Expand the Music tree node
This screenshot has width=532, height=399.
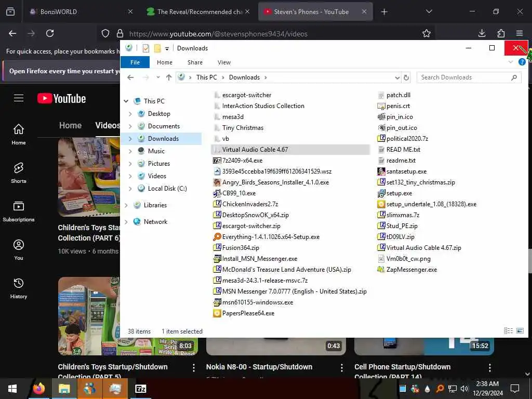pos(130,151)
